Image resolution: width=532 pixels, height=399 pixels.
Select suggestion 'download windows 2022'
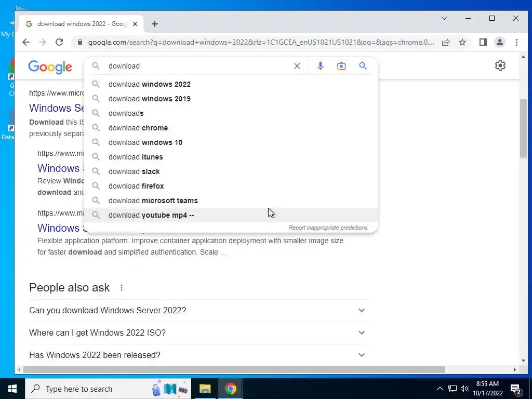pos(231,84)
